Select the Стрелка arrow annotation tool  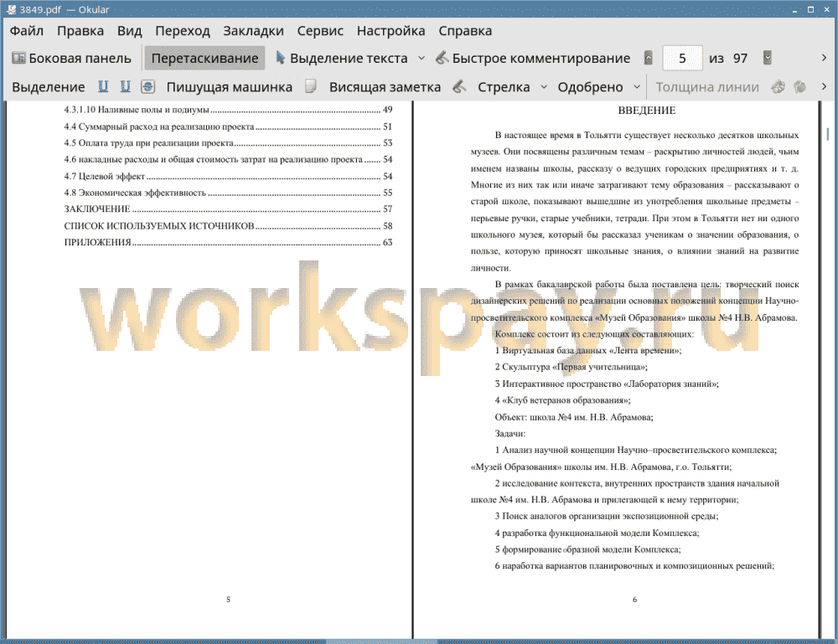pos(504,87)
